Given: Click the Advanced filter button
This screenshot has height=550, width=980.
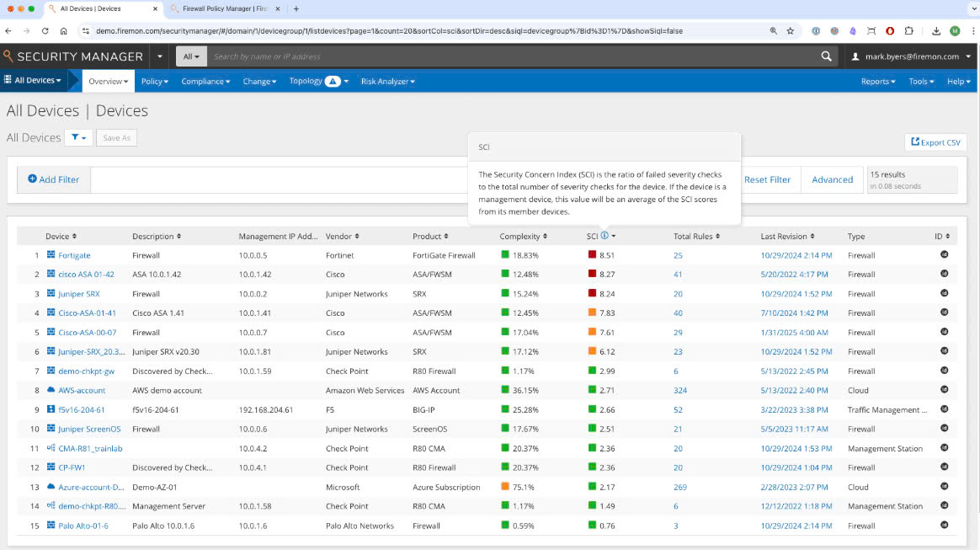Looking at the screenshot, I should coord(832,179).
